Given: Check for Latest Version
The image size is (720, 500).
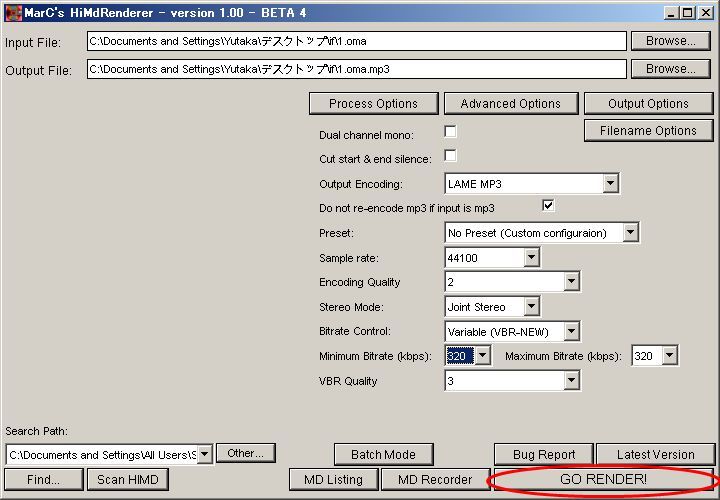Looking at the screenshot, I should coord(655,455).
